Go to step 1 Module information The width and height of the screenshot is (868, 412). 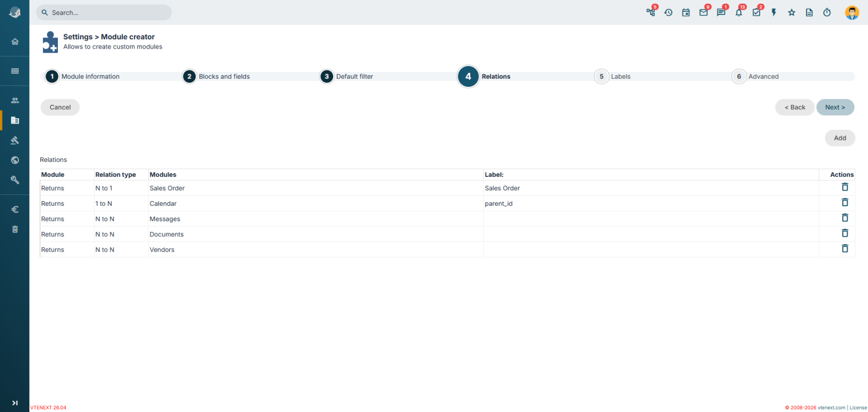pyautogui.click(x=83, y=77)
